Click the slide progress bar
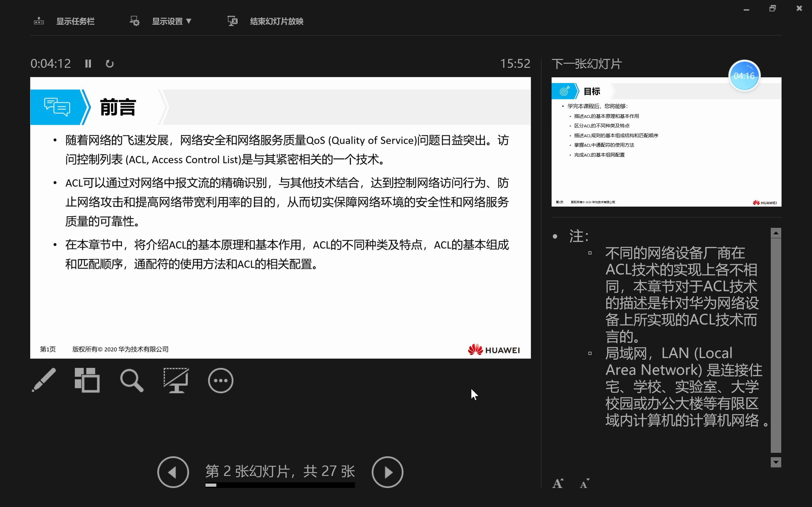 pyautogui.click(x=280, y=485)
